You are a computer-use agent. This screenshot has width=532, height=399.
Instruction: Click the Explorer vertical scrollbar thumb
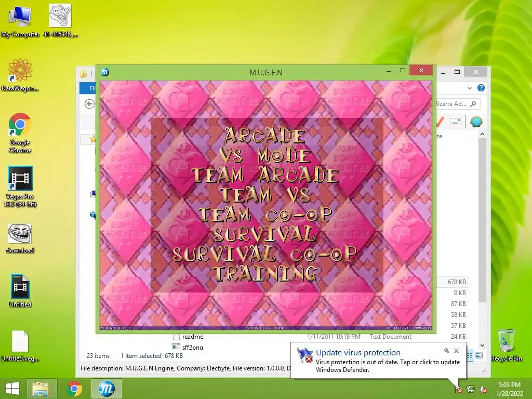[x=482, y=220]
